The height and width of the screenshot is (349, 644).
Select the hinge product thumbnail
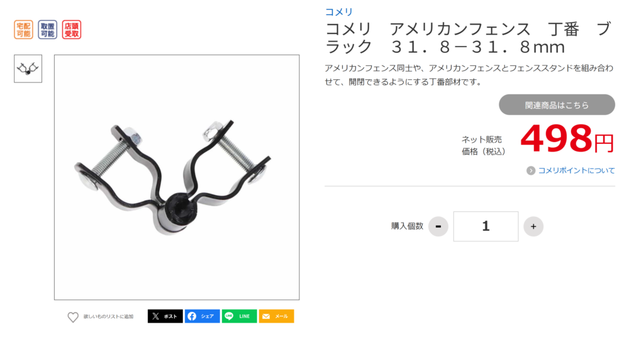28,69
